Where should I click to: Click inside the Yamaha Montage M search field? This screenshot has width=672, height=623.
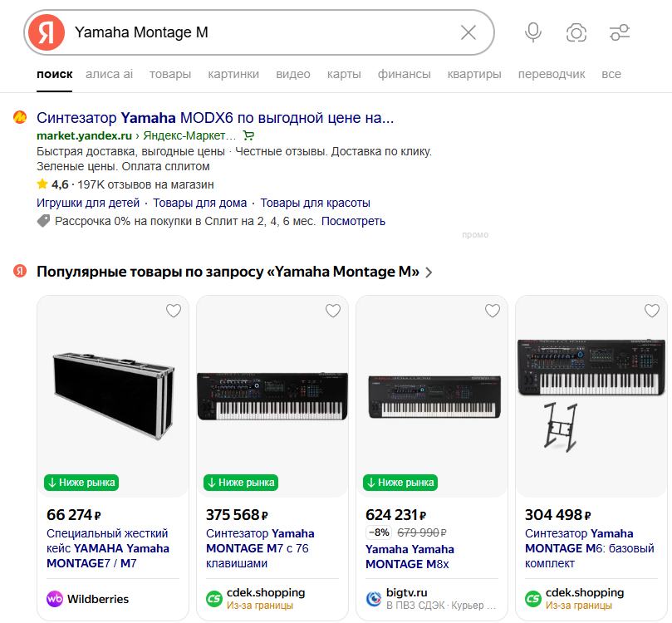[x=262, y=32]
